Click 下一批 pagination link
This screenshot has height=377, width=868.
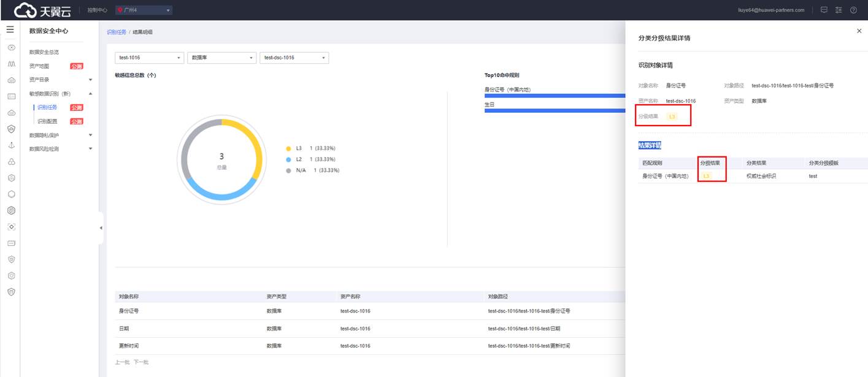point(141,362)
